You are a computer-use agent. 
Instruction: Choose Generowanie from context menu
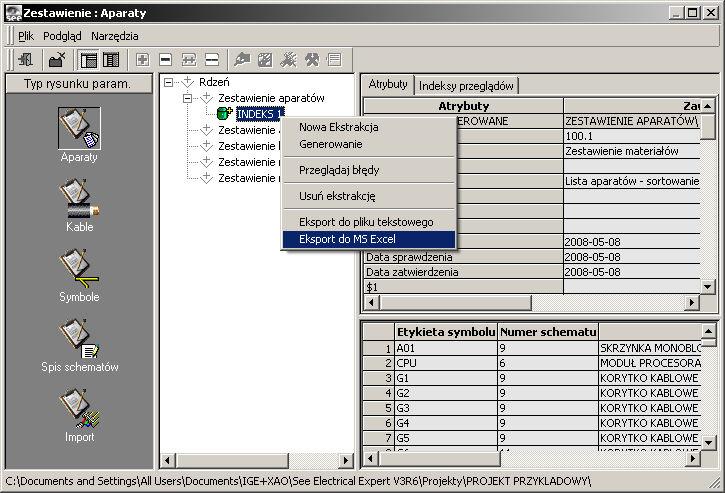pos(369,144)
